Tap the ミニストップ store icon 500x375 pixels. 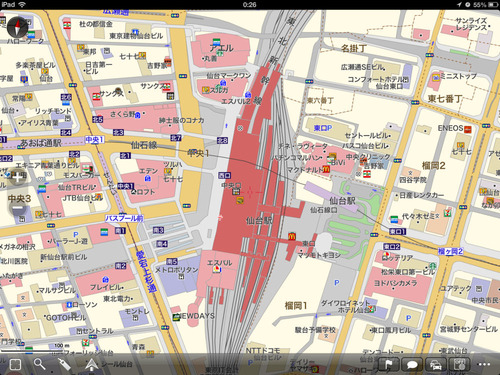(436, 78)
